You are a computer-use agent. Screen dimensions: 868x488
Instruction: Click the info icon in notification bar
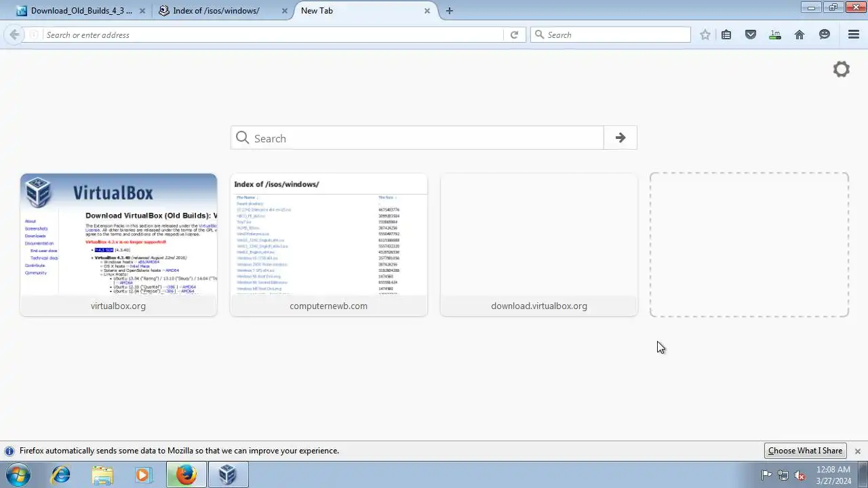tap(9, 451)
